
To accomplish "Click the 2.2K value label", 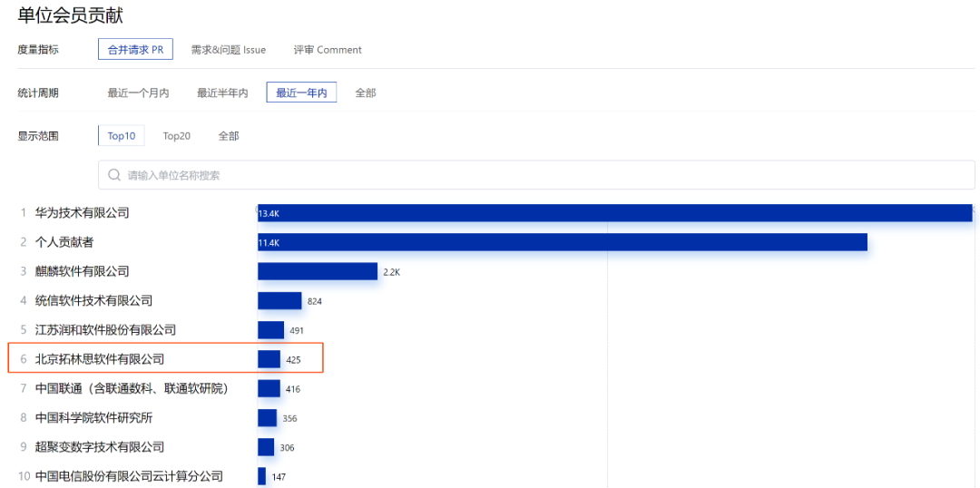I will 391,272.
